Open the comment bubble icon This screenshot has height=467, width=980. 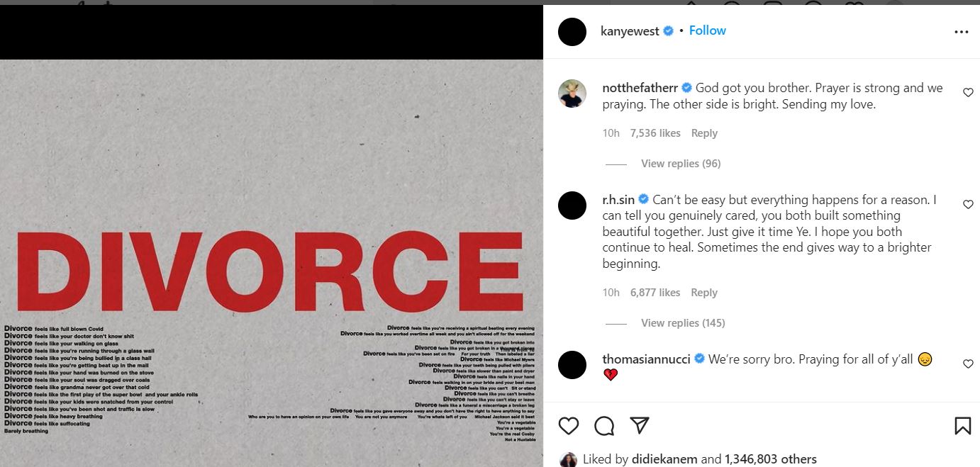tap(604, 425)
